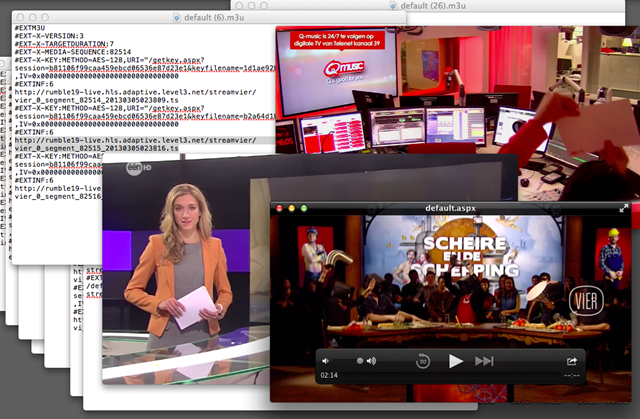640x419 pixels.
Task: Open the share icon in player controls
Action: [572, 361]
